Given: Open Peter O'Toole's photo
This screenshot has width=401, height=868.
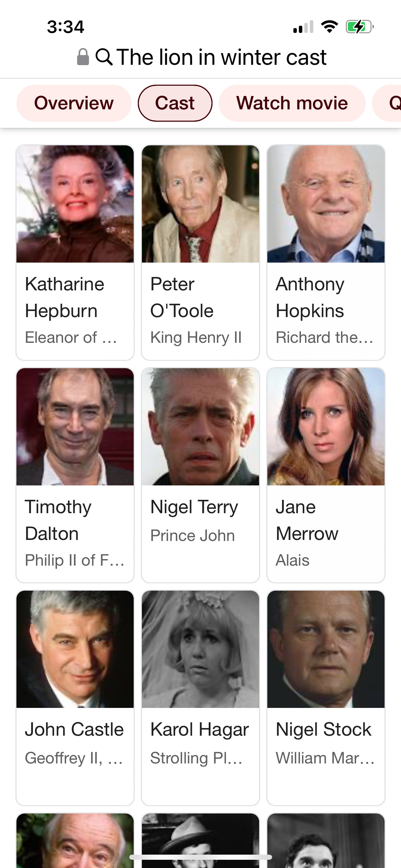Looking at the screenshot, I should pyautogui.click(x=200, y=204).
